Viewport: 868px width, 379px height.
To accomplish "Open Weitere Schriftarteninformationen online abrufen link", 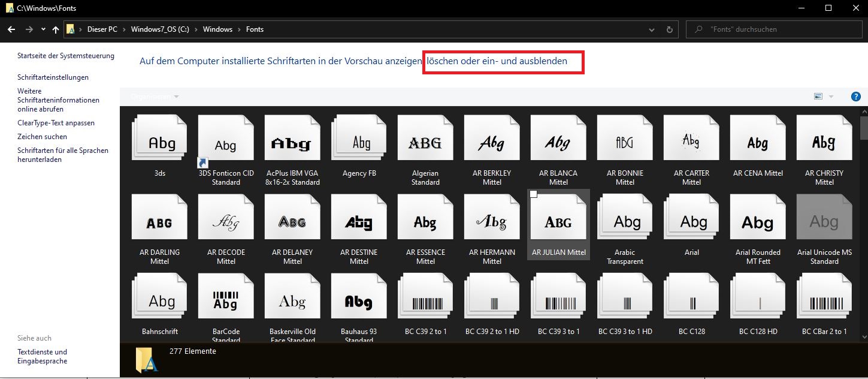I will 58,100.
